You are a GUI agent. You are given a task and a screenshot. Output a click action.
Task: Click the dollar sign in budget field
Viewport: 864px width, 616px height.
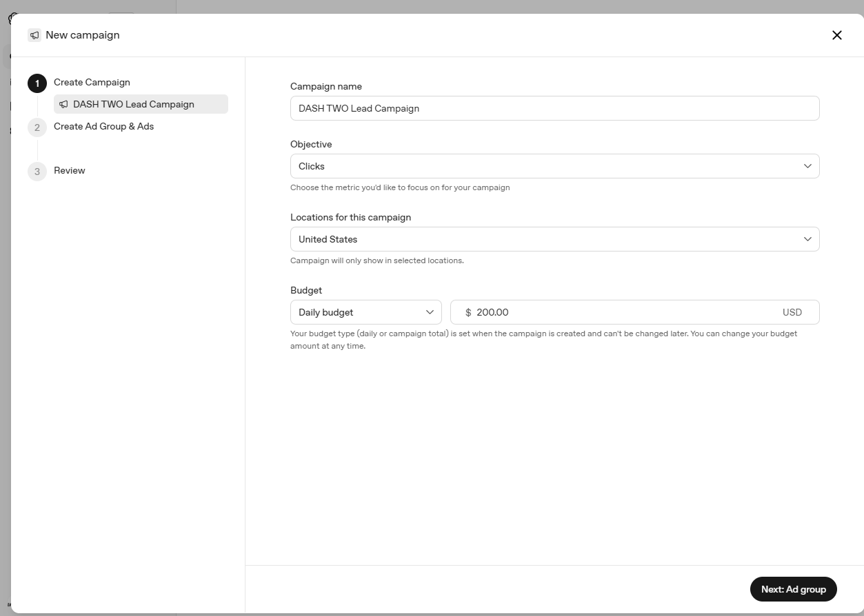tap(468, 312)
